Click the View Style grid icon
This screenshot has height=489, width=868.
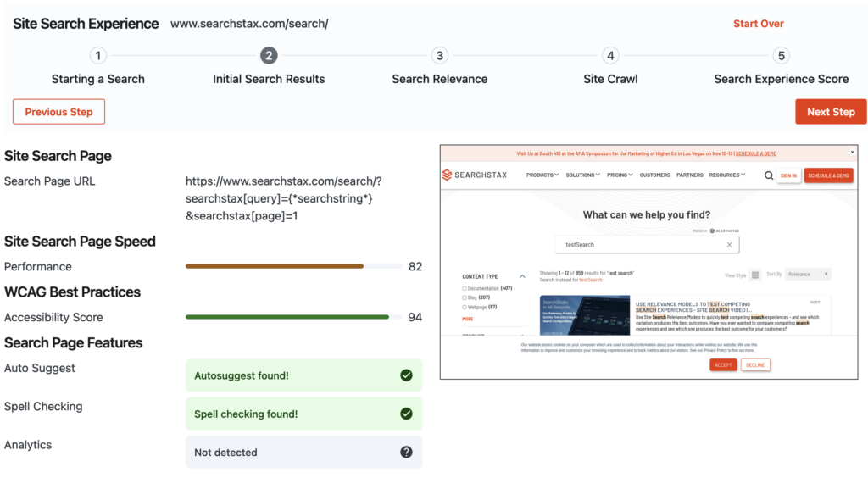tap(754, 275)
